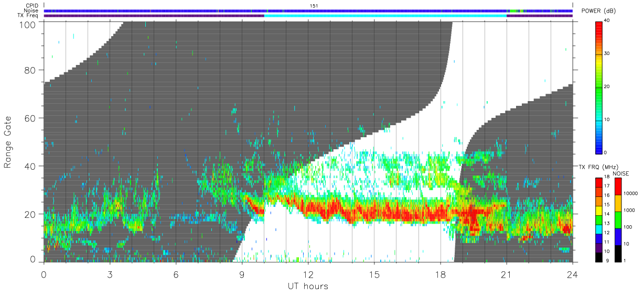The image size is (644, 297).
Task: Select the red top swatch in NOISE legend
Action: tap(619, 186)
